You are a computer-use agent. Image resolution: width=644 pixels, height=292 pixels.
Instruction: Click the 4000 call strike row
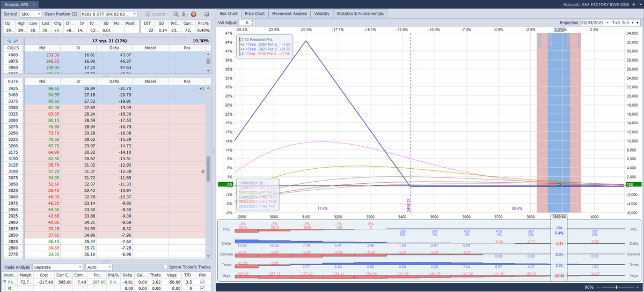click(105, 55)
